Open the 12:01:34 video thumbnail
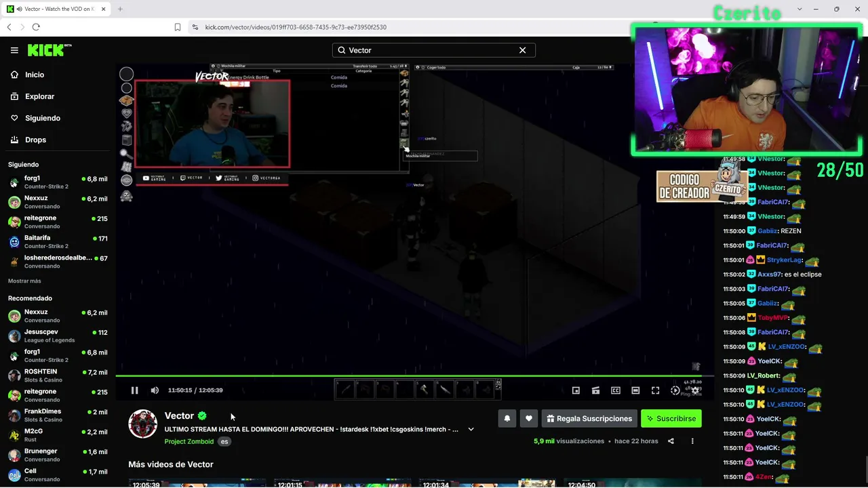Image resolution: width=868 pixels, height=488 pixels. pyautogui.click(x=487, y=483)
